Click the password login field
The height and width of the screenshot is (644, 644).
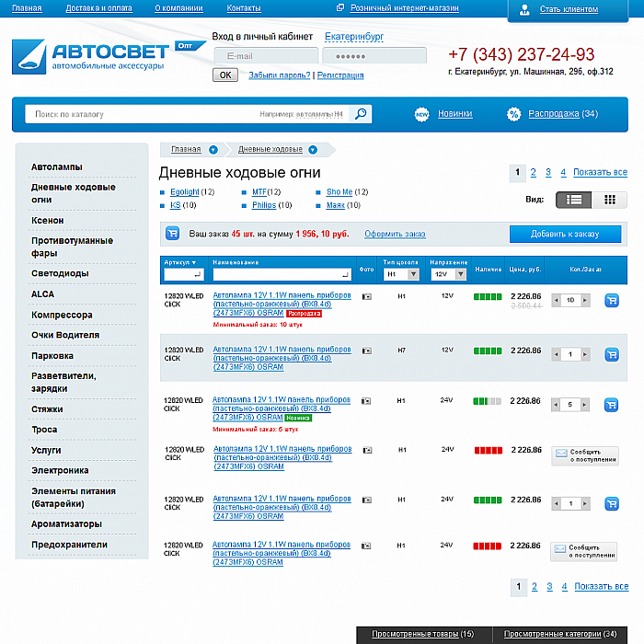[x=374, y=56]
